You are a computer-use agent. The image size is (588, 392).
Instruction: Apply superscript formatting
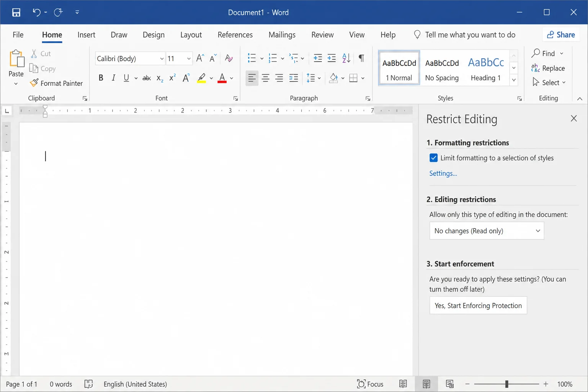click(173, 78)
